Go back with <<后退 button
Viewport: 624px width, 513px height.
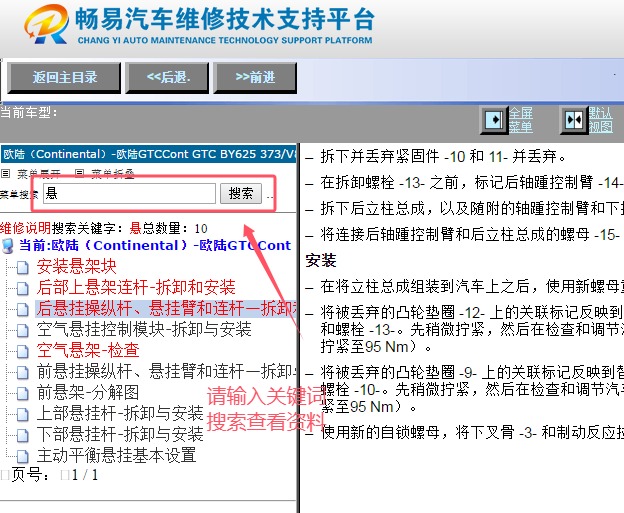[x=167, y=78]
